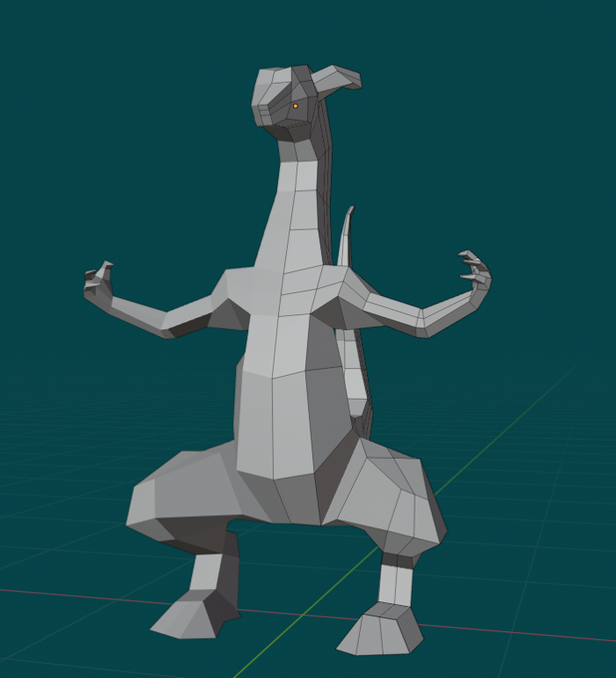Click the tail tip behind the neck
The width and height of the screenshot is (616, 678).
click(347, 235)
